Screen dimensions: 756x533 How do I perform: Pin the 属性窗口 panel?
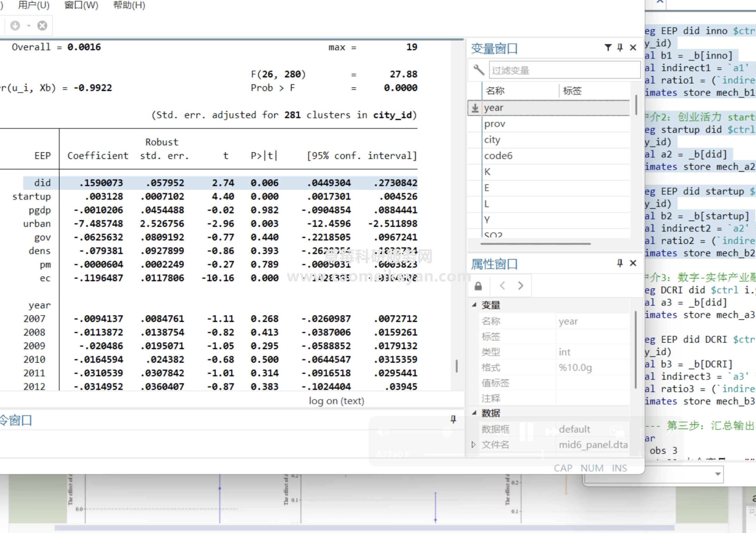click(x=620, y=263)
